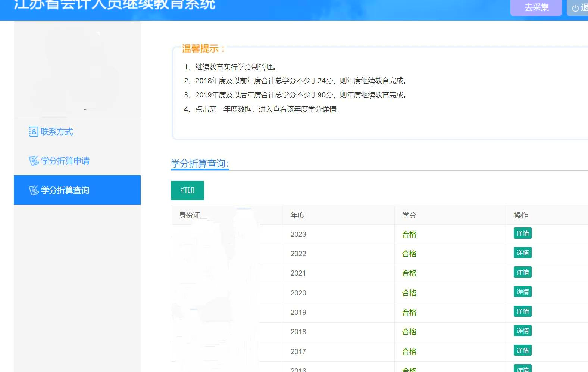The height and width of the screenshot is (372, 588).
Task: Click the blurred profile photo area
Action: point(77,69)
